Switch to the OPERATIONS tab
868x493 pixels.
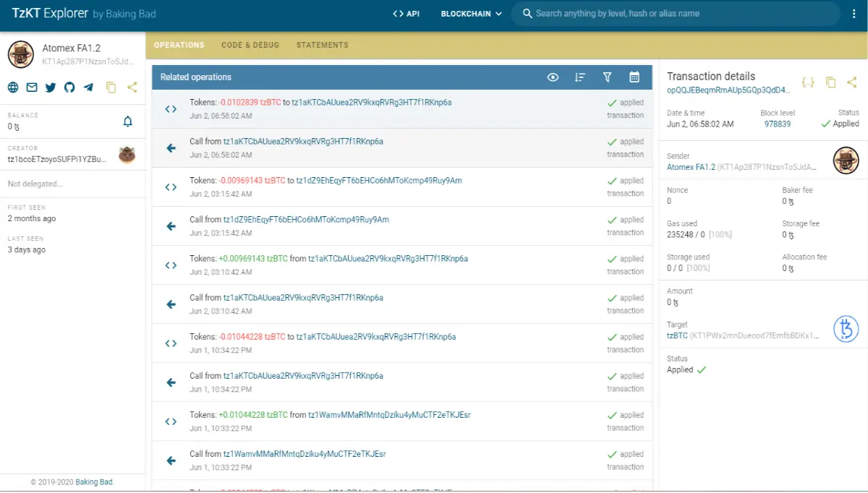(179, 45)
